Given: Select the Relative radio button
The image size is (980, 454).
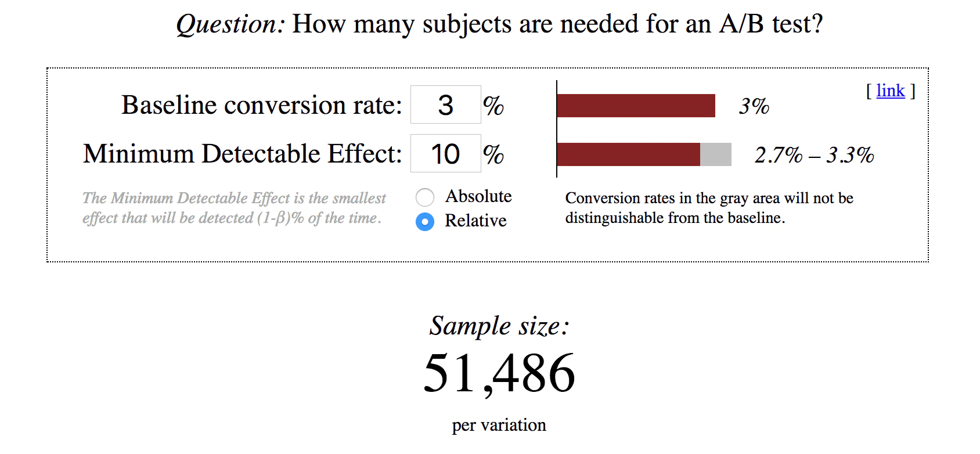Looking at the screenshot, I should (x=425, y=222).
